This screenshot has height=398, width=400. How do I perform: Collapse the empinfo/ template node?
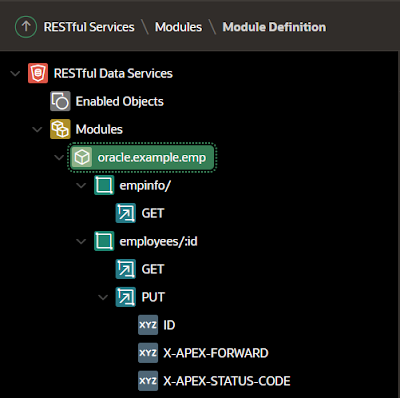[81, 185]
